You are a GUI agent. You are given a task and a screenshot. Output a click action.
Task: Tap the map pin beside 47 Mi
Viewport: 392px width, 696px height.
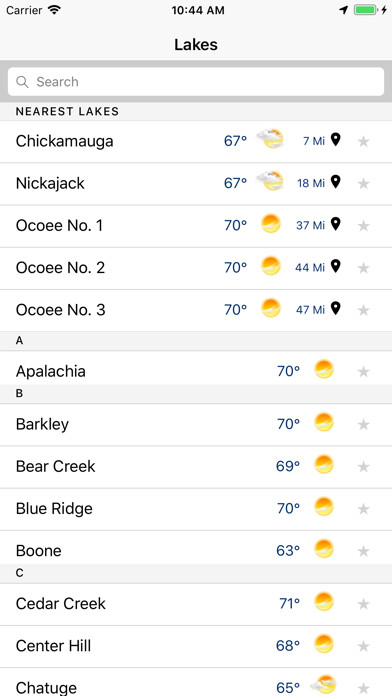pyautogui.click(x=336, y=308)
